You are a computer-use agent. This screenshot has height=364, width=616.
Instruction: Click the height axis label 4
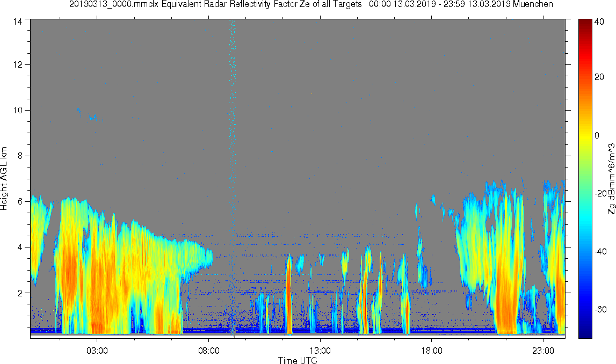pos(20,247)
